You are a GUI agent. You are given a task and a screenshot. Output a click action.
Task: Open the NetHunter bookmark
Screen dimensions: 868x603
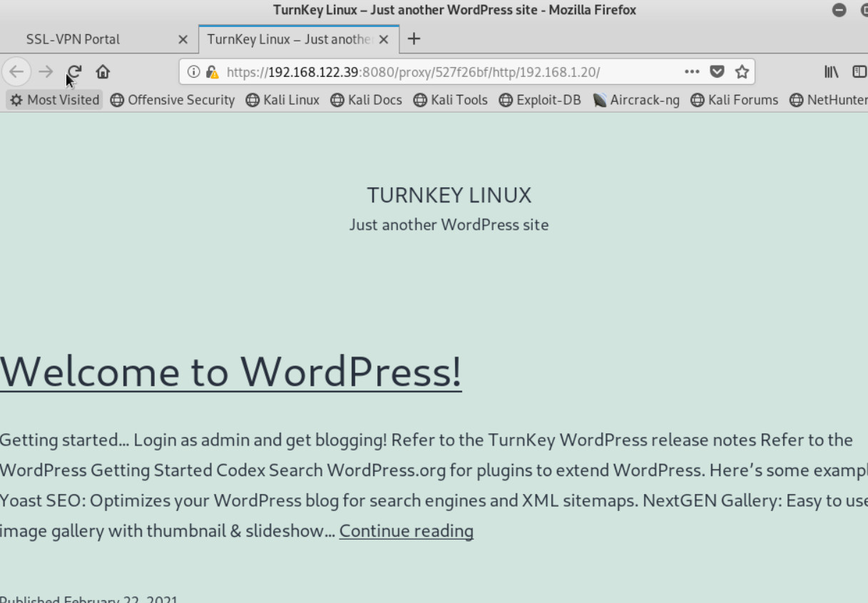pos(829,100)
